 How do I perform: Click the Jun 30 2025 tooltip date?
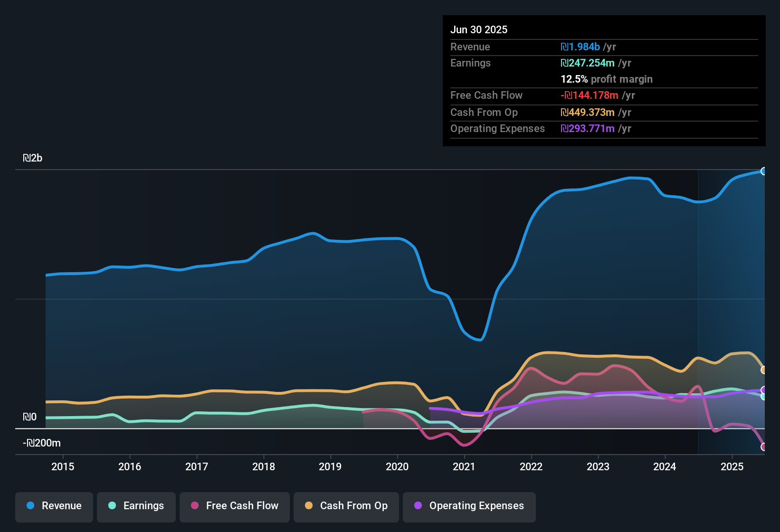coord(479,29)
